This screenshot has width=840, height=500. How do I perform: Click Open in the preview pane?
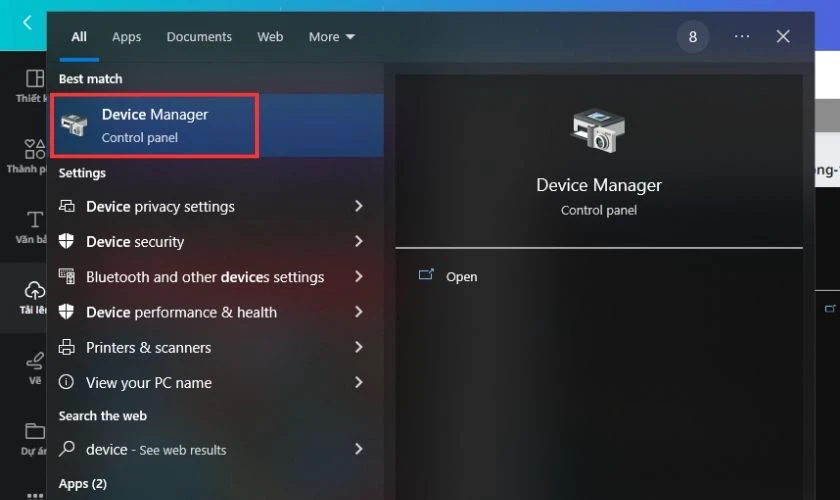point(461,277)
